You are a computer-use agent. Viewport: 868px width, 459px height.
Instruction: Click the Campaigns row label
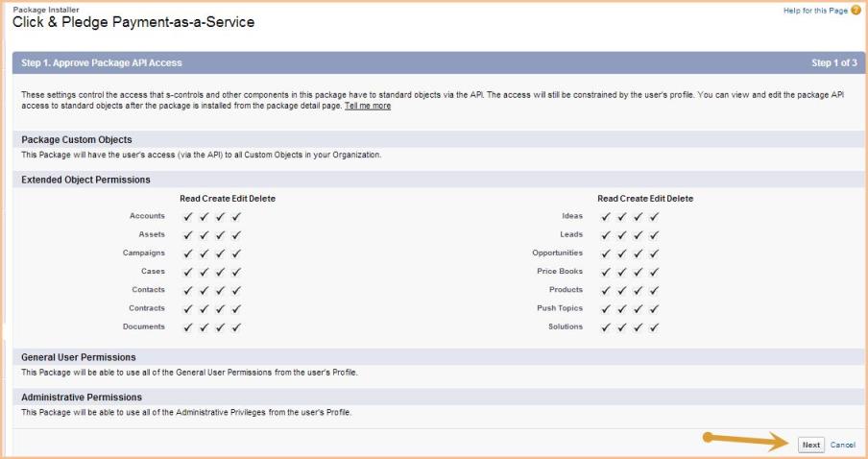144,253
